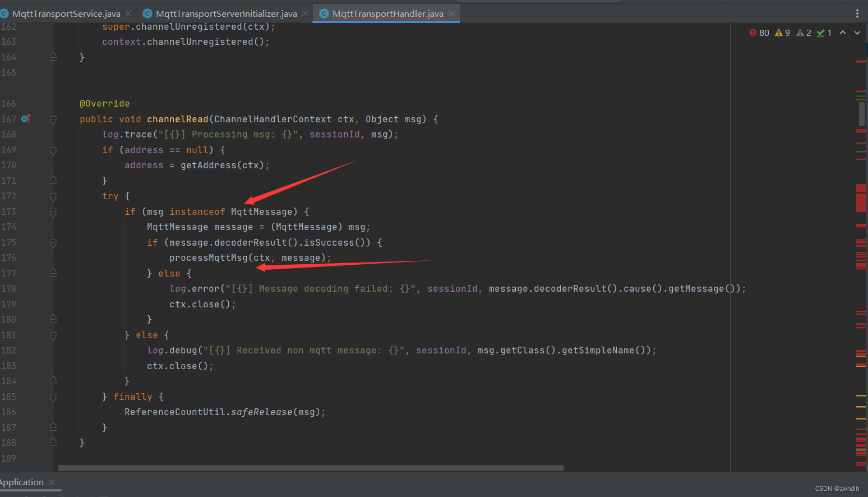Switch to MqttTransportService.java tab
Screen dimensions: 868x497
66,13
